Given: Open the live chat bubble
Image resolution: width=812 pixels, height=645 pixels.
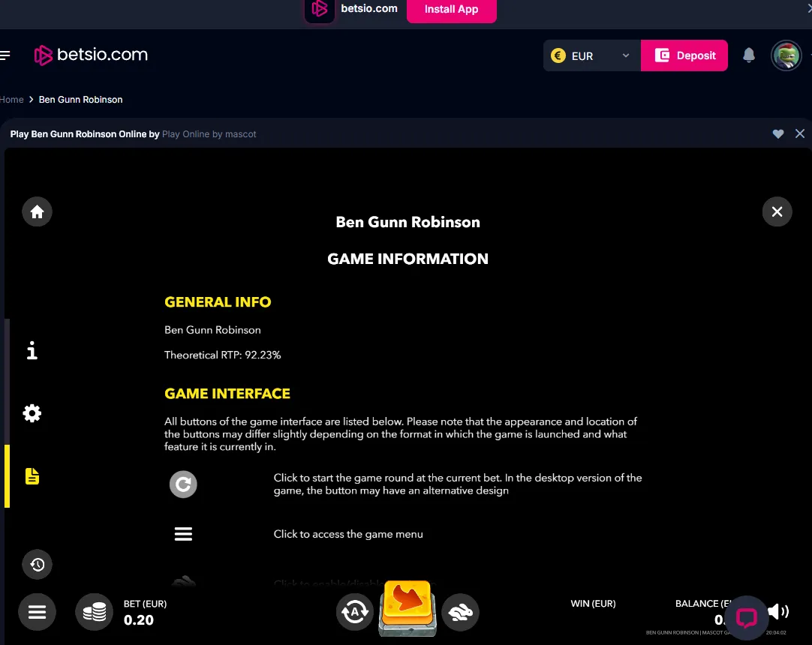Looking at the screenshot, I should (x=746, y=617).
